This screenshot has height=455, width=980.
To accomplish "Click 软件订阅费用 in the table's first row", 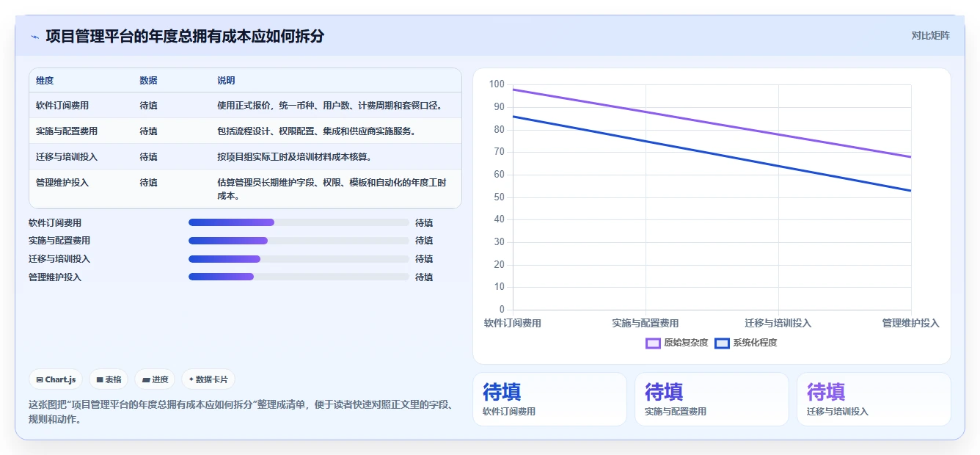I will pos(62,106).
